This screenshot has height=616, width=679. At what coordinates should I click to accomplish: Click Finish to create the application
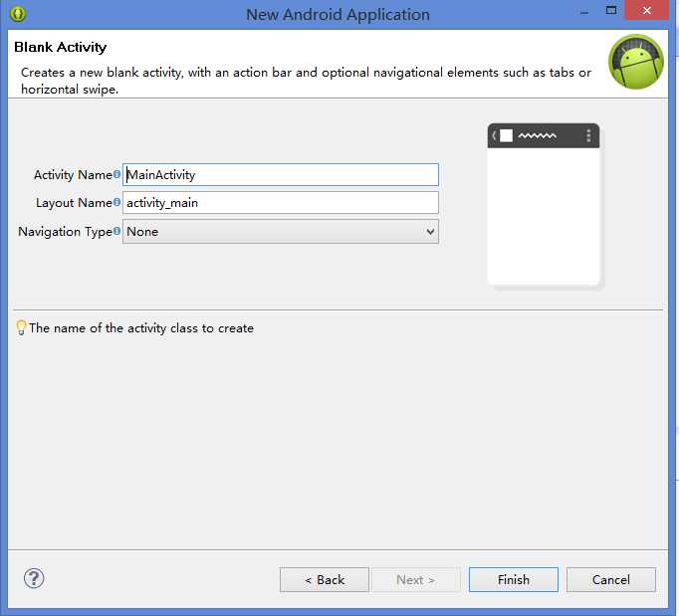[514, 579]
